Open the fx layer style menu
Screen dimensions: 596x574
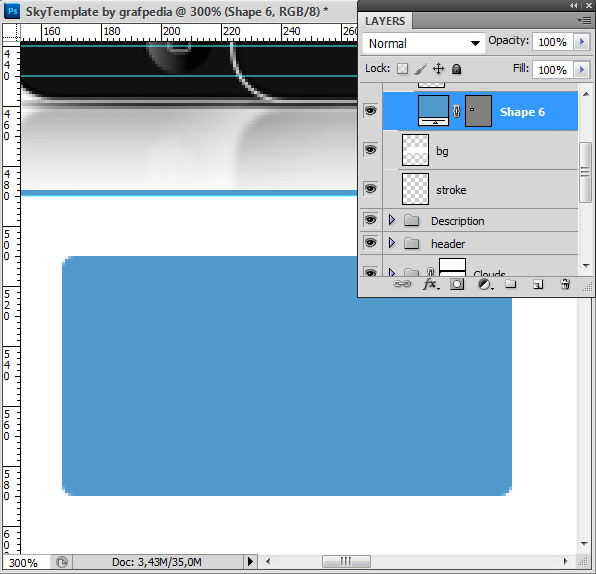431,284
